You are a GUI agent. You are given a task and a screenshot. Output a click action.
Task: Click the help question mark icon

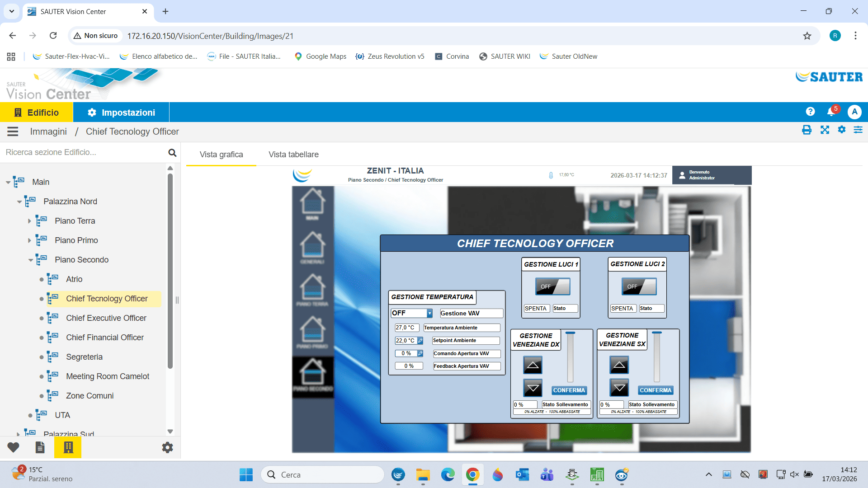click(x=810, y=112)
